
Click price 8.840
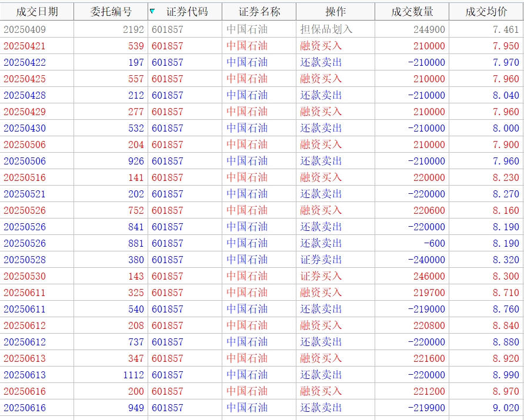click(506, 325)
